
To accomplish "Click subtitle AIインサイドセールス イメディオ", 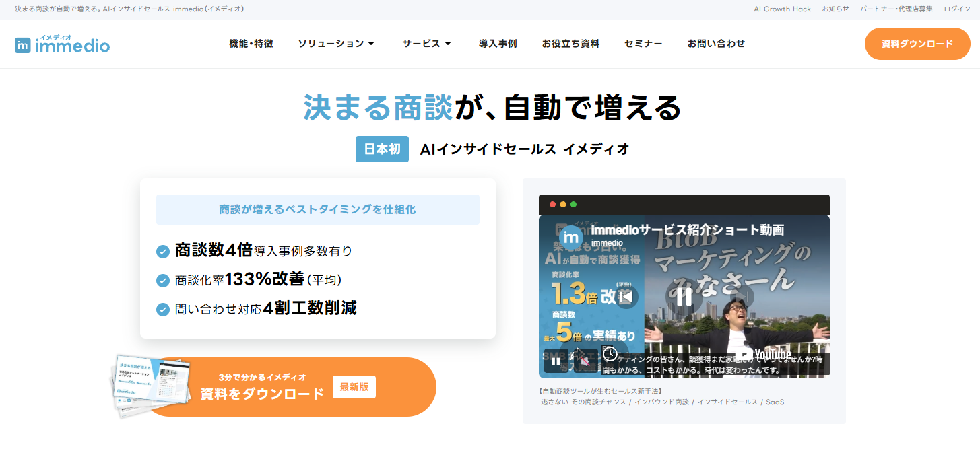I will tap(525, 149).
